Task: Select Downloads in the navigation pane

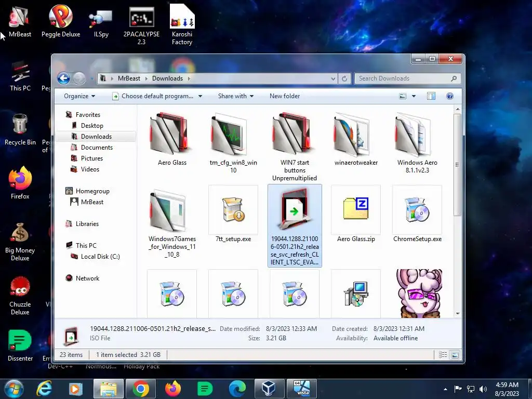Action: pyautogui.click(x=96, y=137)
